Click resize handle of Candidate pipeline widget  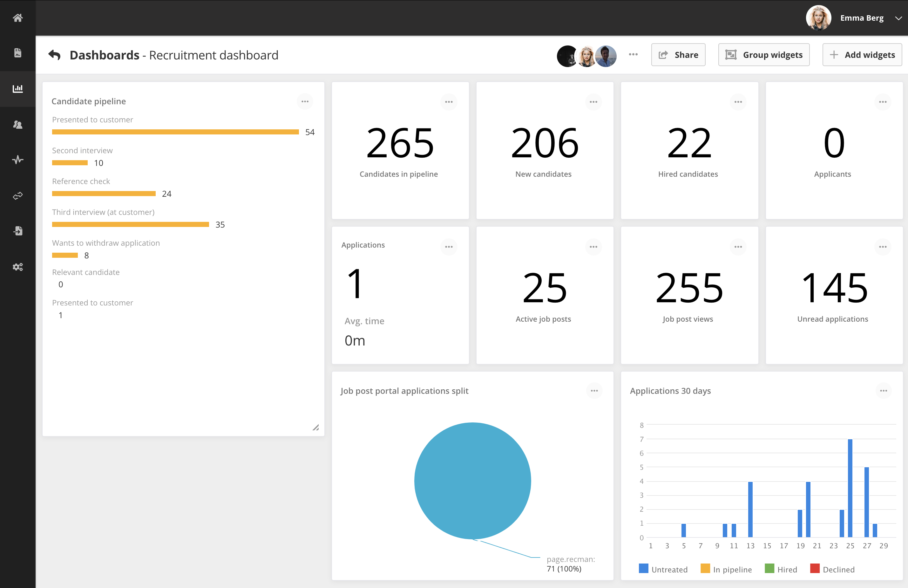(315, 427)
